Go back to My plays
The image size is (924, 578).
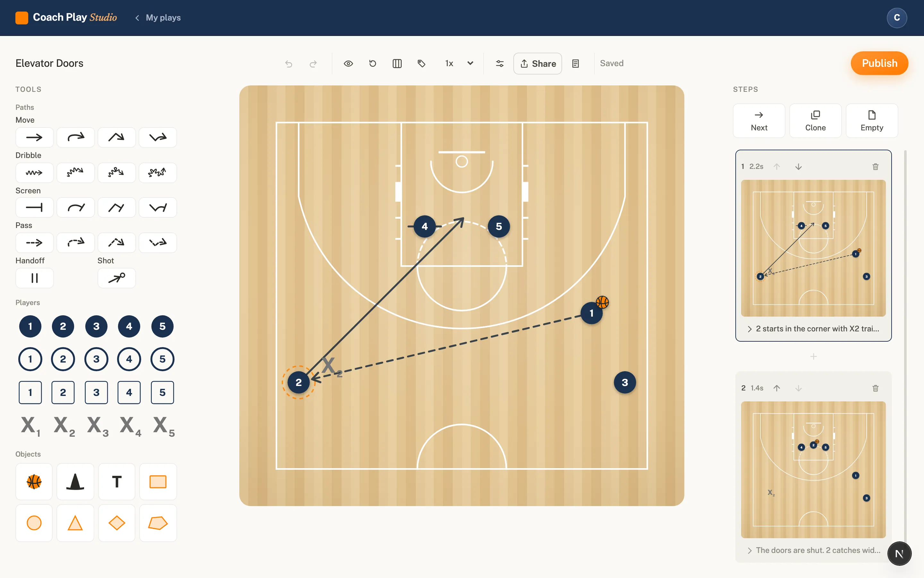click(158, 18)
